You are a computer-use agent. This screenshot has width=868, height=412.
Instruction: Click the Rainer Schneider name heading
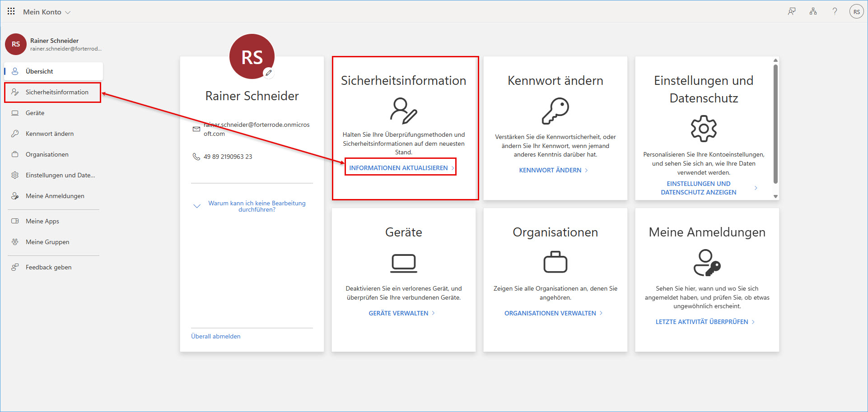tap(252, 96)
